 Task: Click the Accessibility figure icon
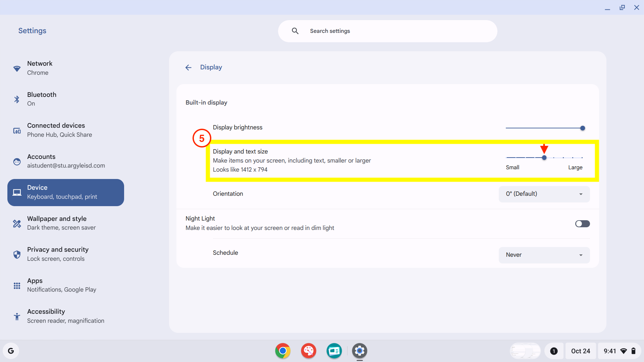[x=17, y=316]
